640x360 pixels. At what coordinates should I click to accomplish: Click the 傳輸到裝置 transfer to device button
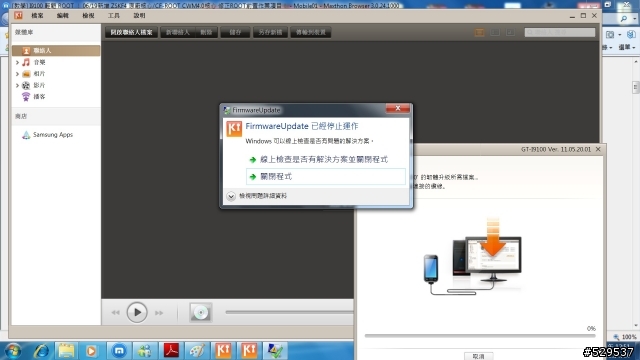[311, 32]
